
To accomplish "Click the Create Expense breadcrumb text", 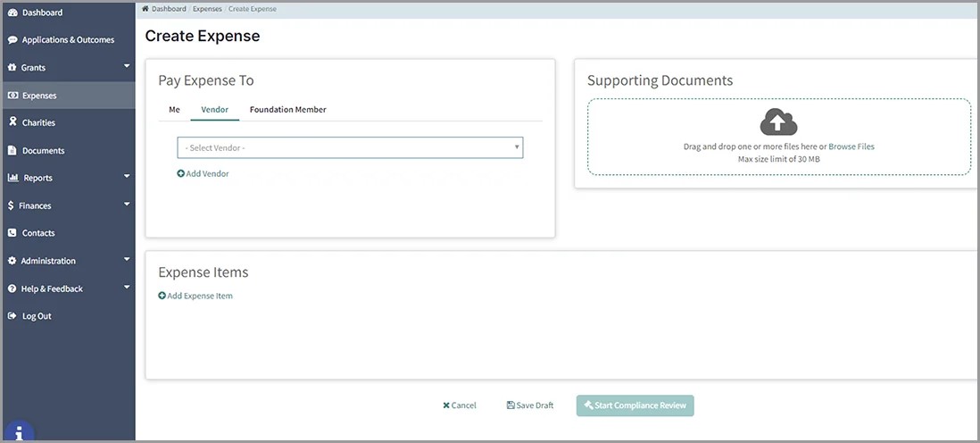I will 253,9.
